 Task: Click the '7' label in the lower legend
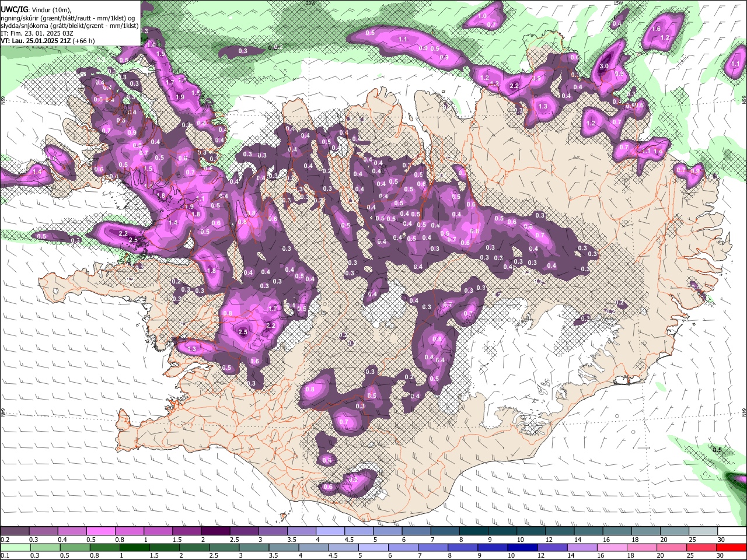(420, 556)
